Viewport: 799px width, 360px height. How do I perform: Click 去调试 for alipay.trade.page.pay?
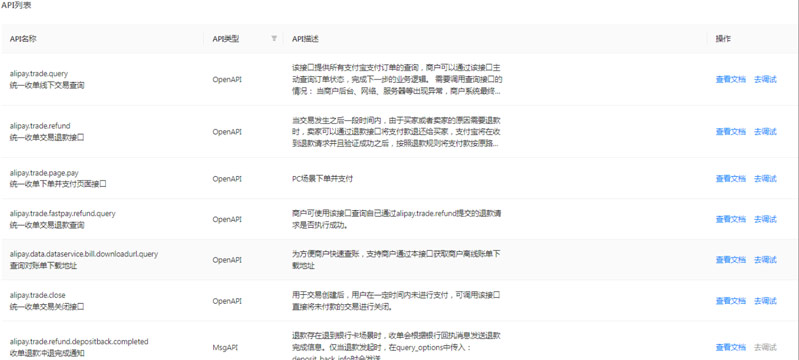[765, 178]
